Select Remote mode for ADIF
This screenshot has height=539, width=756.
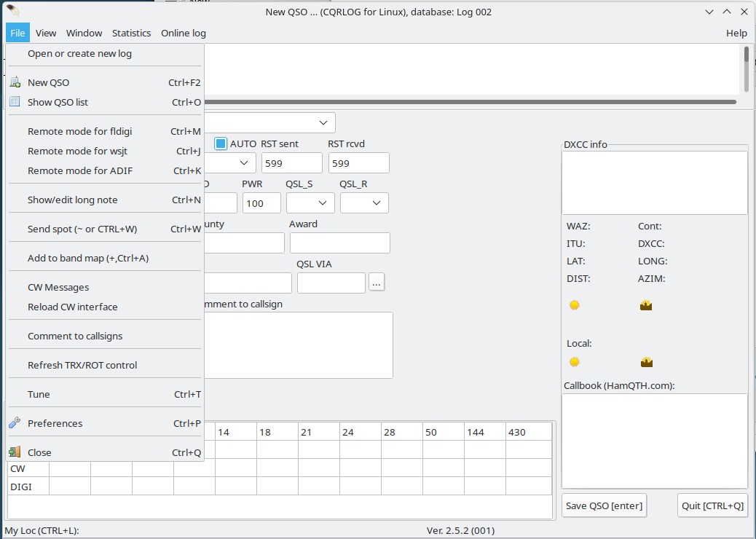(105, 170)
